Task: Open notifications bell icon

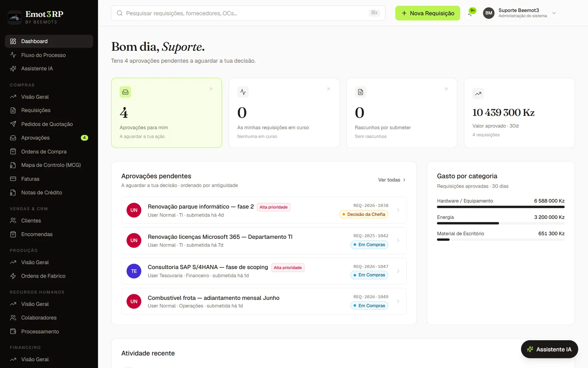Action: [470, 13]
